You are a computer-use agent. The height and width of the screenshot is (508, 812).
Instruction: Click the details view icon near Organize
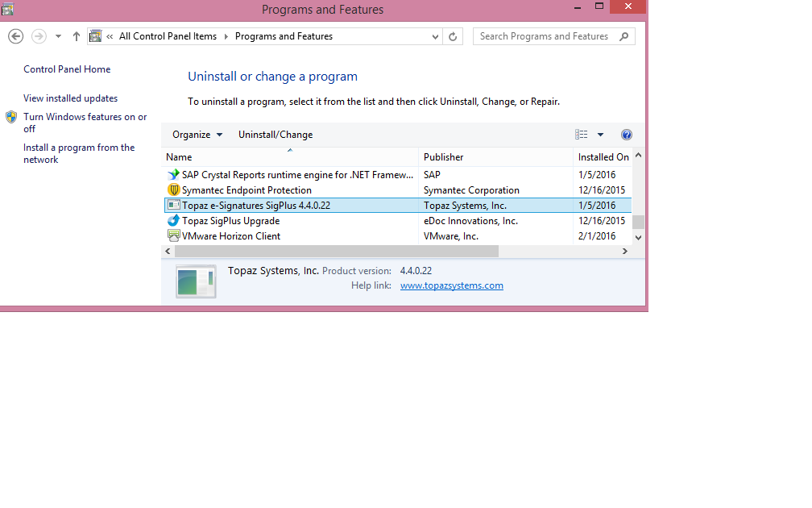coord(581,134)
